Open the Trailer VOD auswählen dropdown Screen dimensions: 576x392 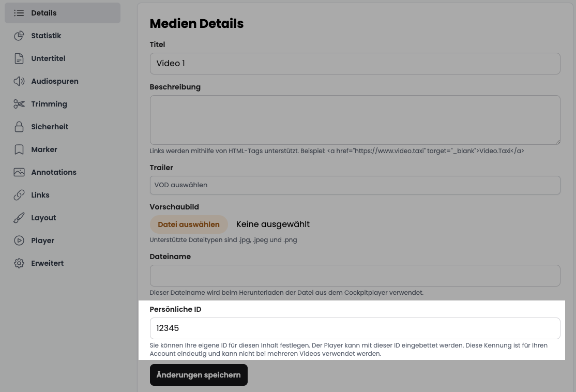(355, 185)
